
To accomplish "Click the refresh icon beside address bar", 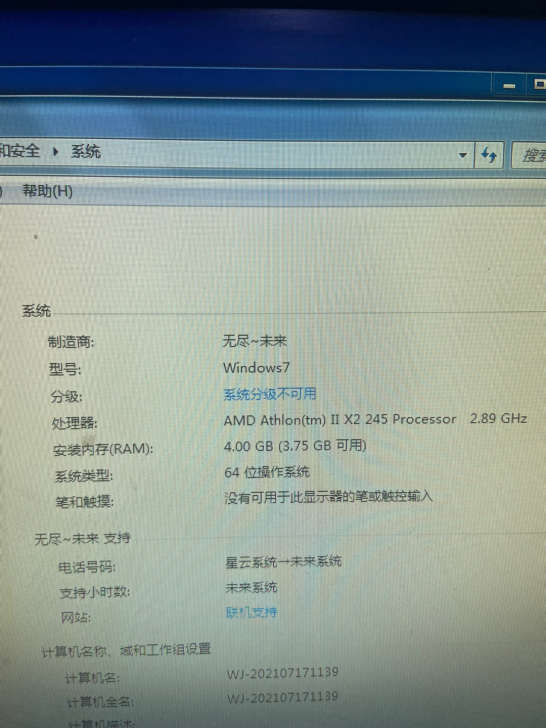I will point(489,155).
